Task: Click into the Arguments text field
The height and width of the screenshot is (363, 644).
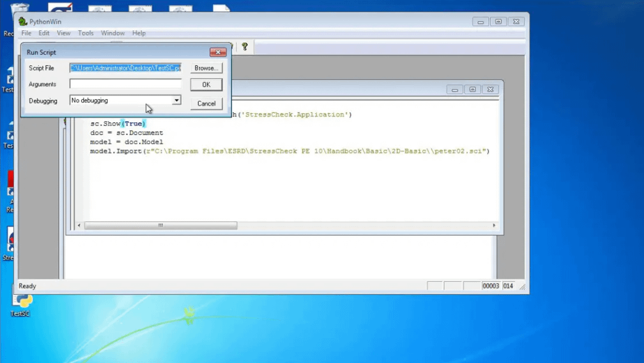Action: (125, 84)
